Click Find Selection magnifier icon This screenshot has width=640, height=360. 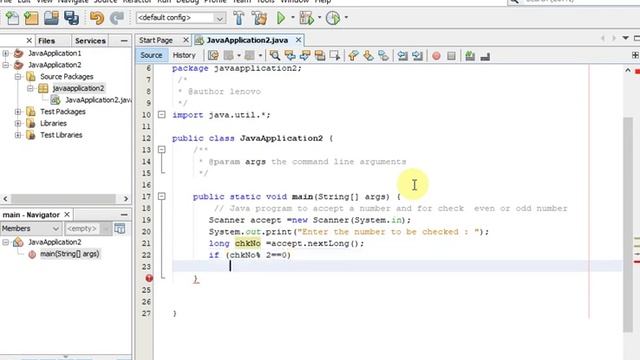pos(275,56)
